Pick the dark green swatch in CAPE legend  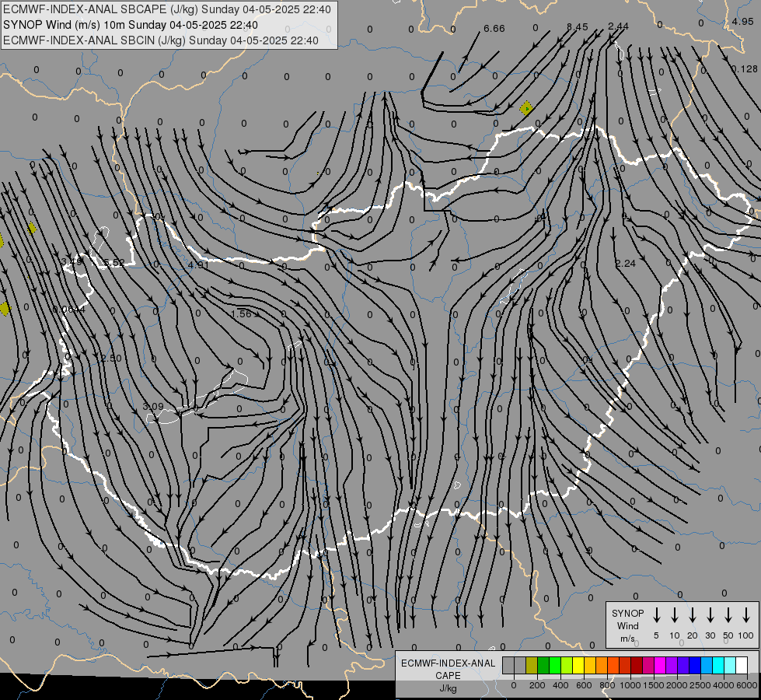pyautogui.click(x=543, y=665)
